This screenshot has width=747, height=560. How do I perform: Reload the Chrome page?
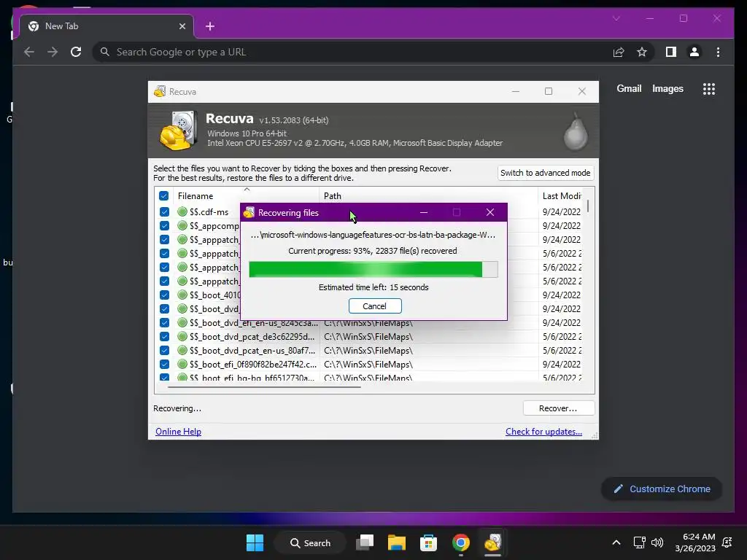pos(76,52)
